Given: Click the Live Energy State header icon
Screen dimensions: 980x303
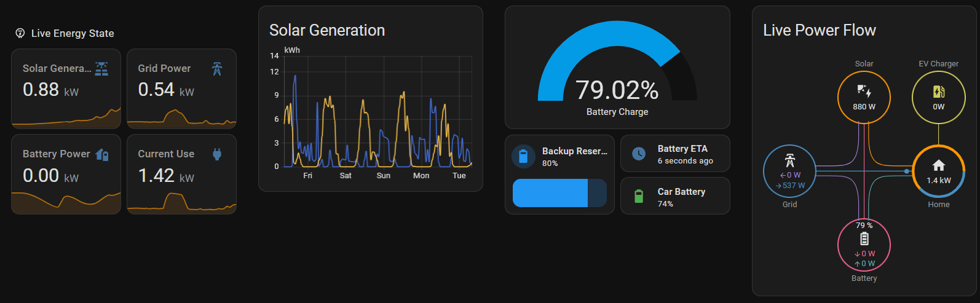Looking at the screenshot, I should pyautogui.click(x=20, y=33).
